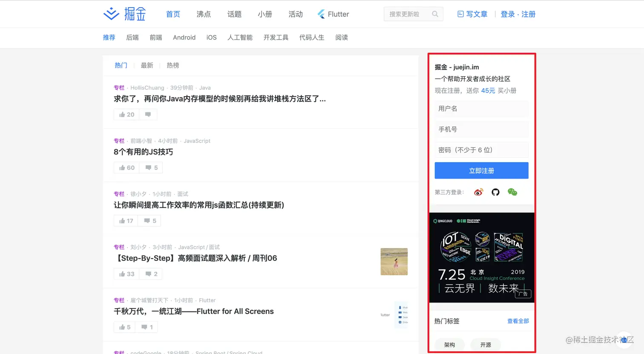
Task: Switch feed to 热榜 sorting
Action: point(173,65)
